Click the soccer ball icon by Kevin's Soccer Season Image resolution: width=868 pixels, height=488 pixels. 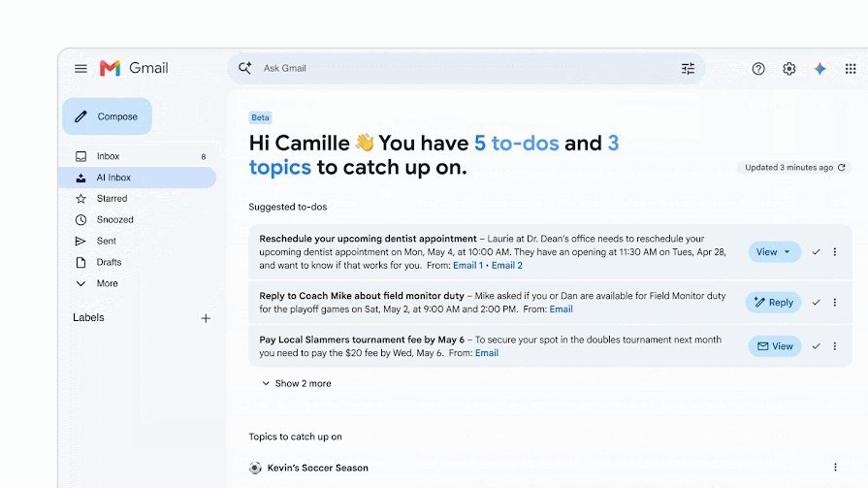pyautogui.click(x=255, y=468)
